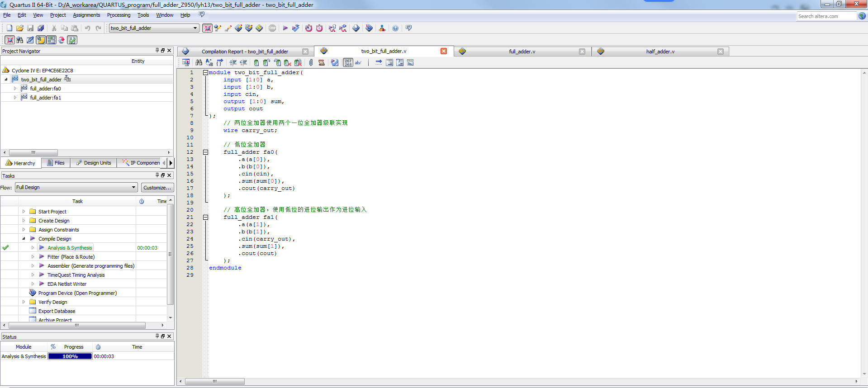Close the half_adder.v tab

tap(721, 52)
